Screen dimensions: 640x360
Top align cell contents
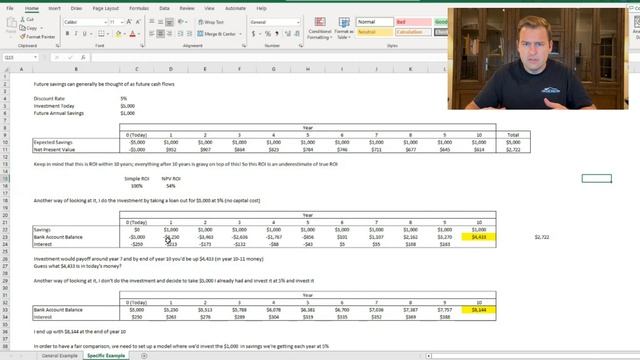[152, 22]
